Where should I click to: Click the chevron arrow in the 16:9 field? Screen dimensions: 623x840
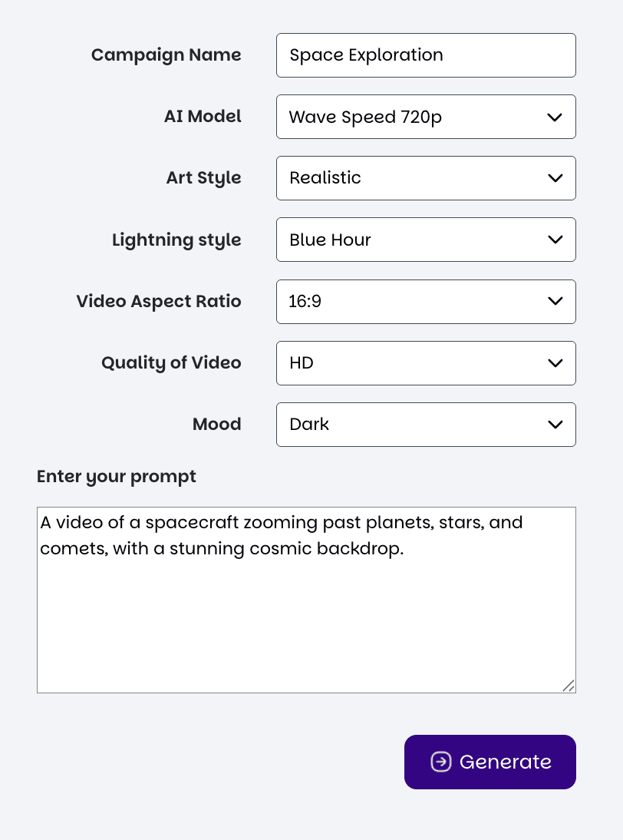(x=555, y=302)
